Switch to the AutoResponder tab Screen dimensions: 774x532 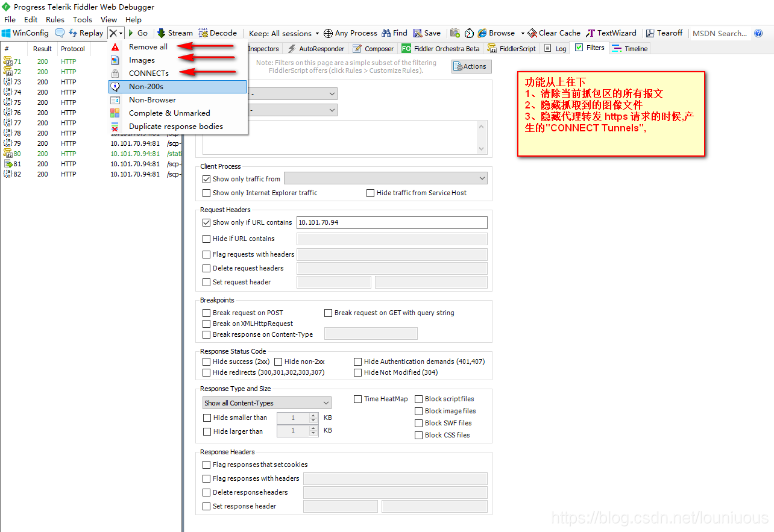316,49
